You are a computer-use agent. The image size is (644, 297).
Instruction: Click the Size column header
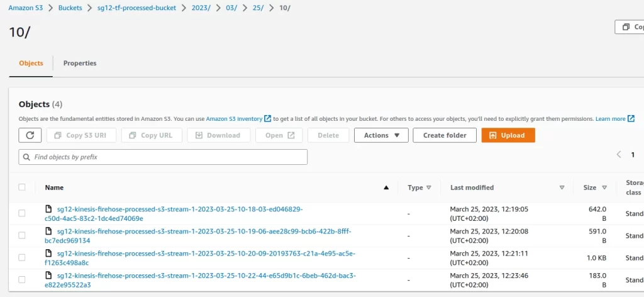click(x=590, y=188)
